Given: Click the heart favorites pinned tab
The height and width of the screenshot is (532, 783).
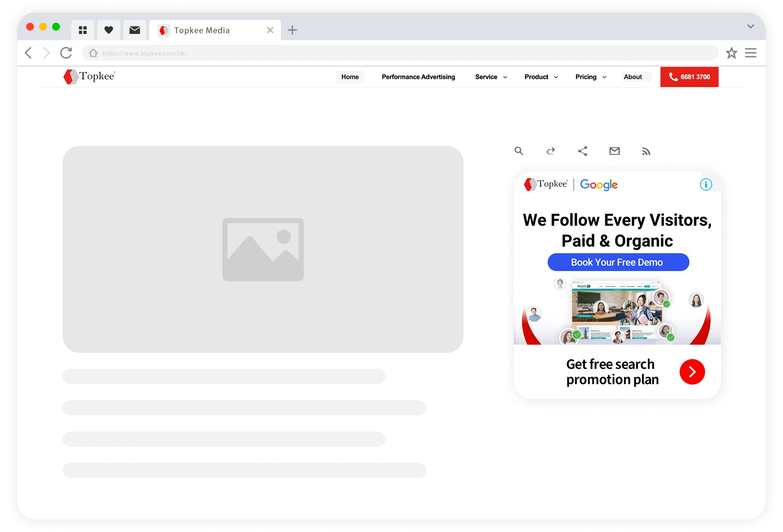Looking at the screenshot, I should click(x=108, y=30).
